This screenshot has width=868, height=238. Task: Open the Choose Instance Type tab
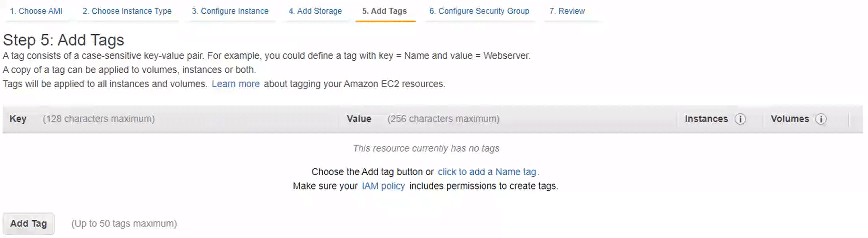pyautogui.click(x=127, y=11)
